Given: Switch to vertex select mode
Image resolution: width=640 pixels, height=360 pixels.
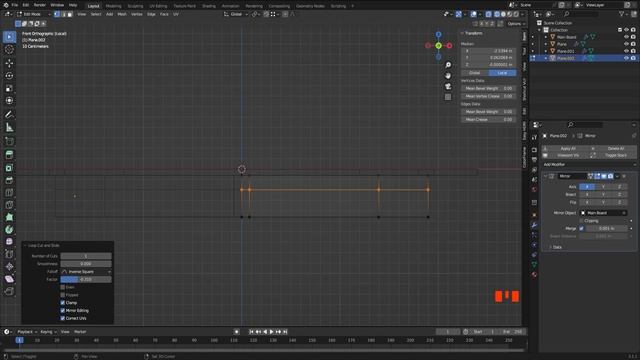Looking at the screenshot, I should [57, 14].
